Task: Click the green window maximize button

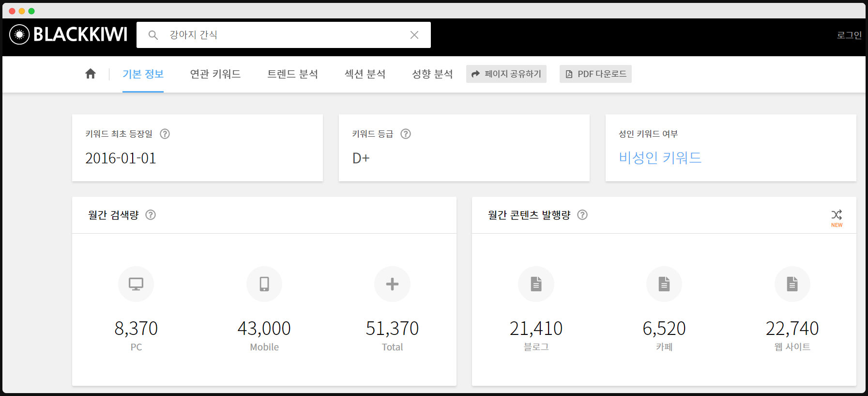Action: tap(31, 11)
